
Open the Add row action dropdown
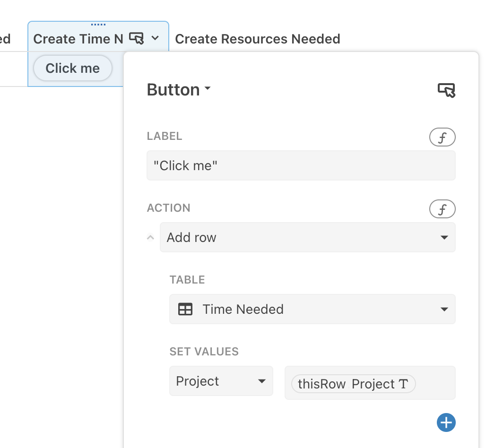[307, 237]
